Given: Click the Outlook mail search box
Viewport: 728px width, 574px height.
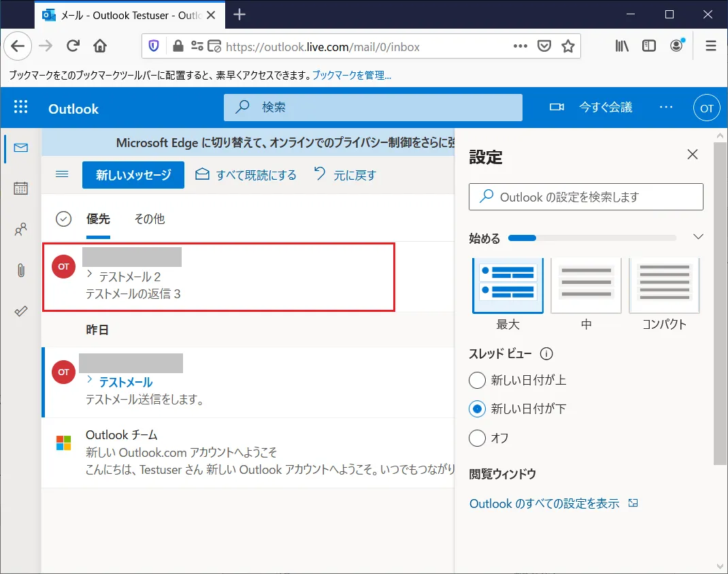Looking at the screenshot, I should point(373,108).
